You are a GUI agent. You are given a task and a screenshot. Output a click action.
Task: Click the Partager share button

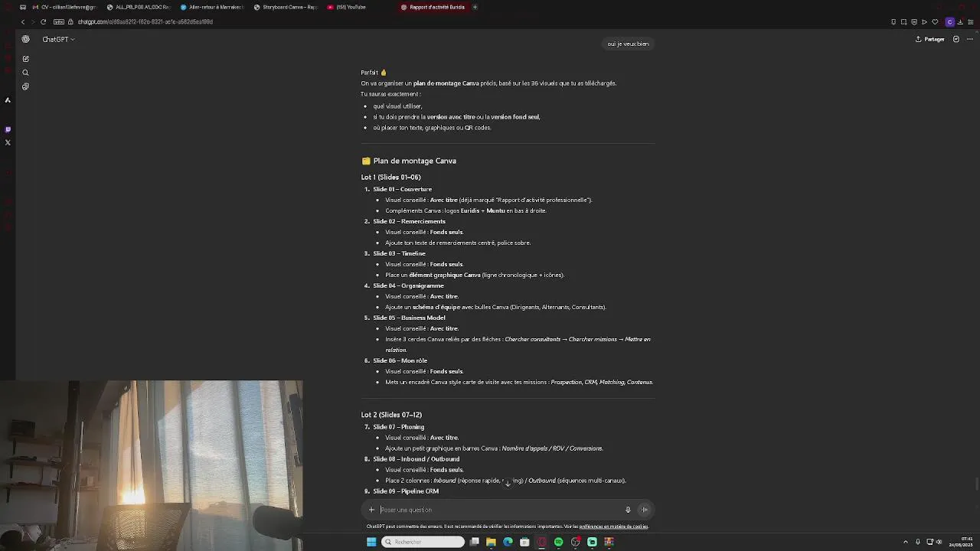point(930,39)
